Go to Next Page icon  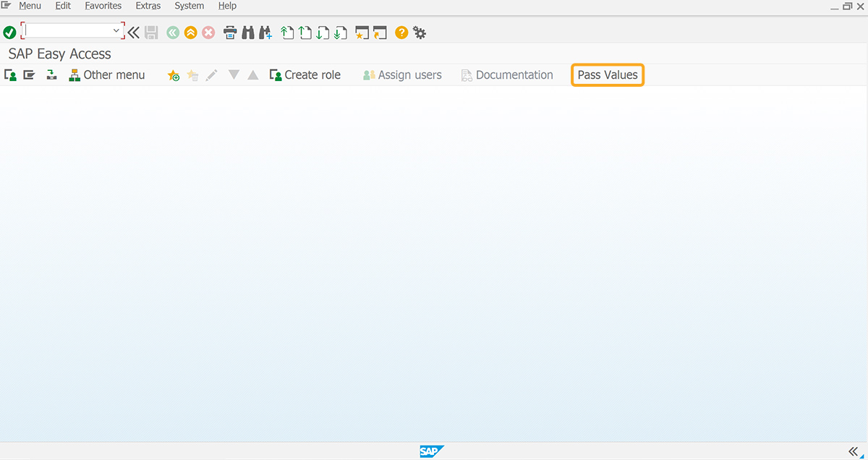click(323, 33)
